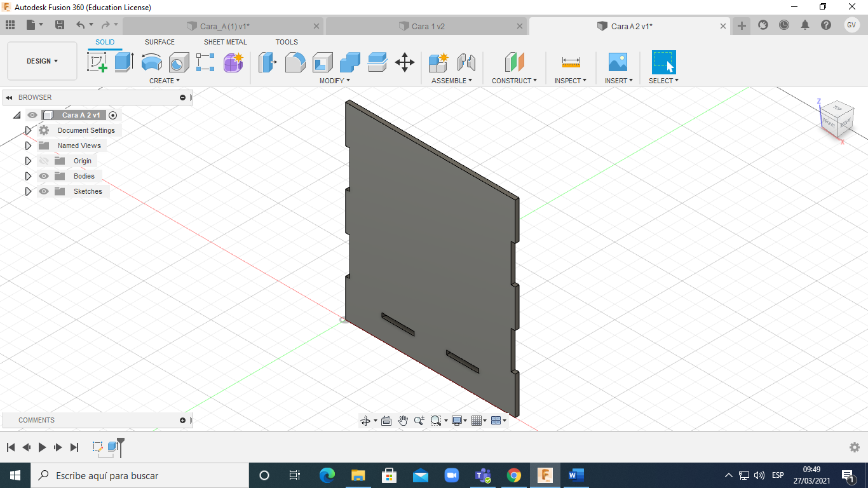Open the ASSEMBLE dropdown menu
Image resolution: width=868 pixels, height=488 pixels.
[x=452, y=81]
